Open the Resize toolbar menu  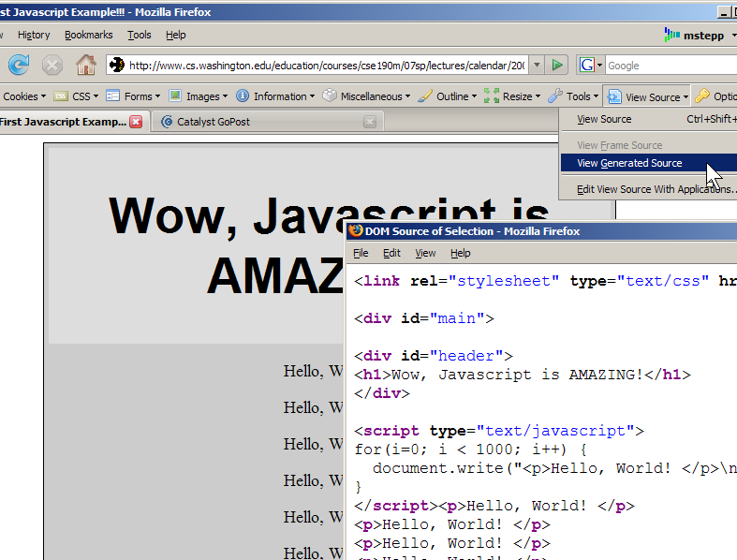coord(511,96)
